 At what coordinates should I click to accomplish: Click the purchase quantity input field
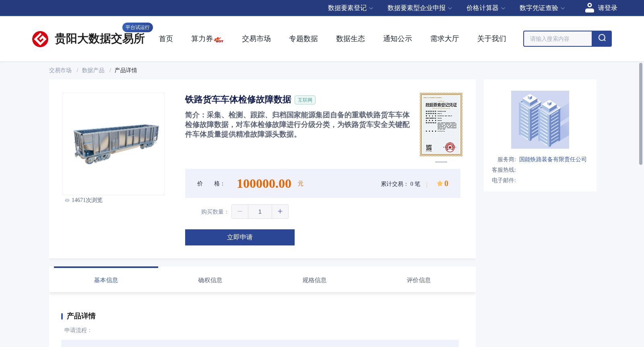coord(260,212)
